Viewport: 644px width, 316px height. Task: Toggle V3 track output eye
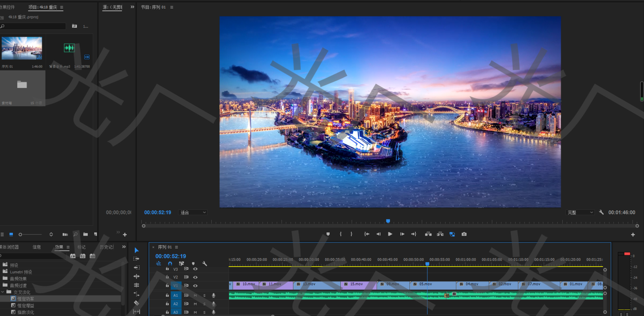(x=195, y=269)
